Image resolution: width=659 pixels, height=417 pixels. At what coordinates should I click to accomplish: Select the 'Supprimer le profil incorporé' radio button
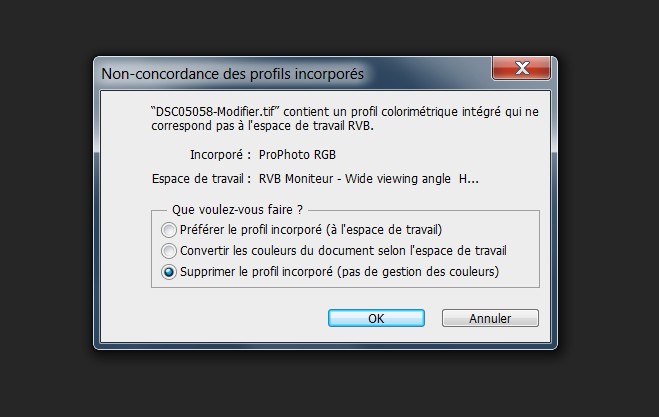click(x=169, y=272)
